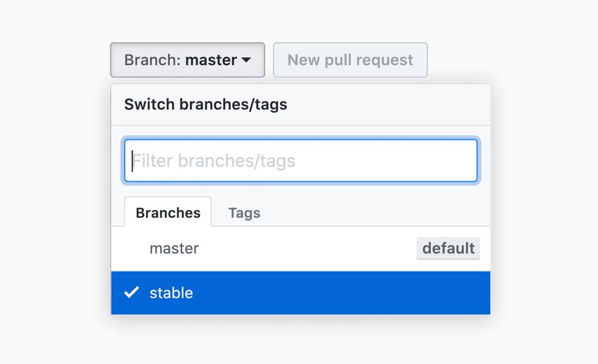
Task: Select the master branch from the list
Action: pos(174,248)
